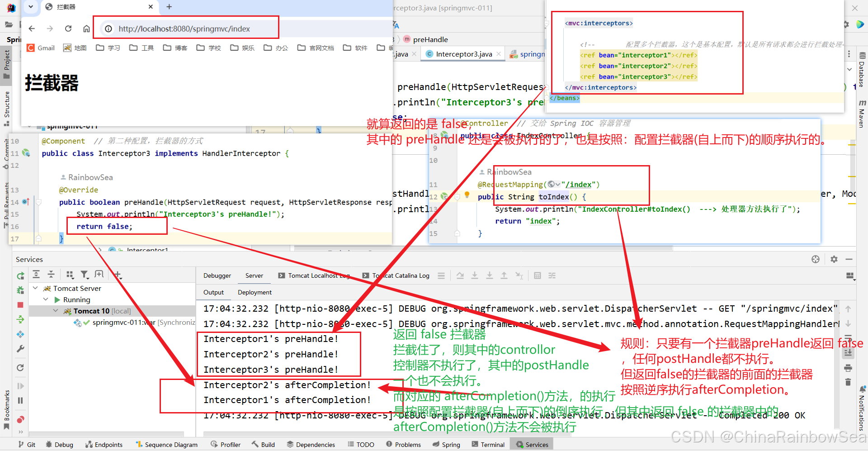Click the Pause output icon in Services
The width and height of the screenshot is (868, 451).
[x=20, y=400]
